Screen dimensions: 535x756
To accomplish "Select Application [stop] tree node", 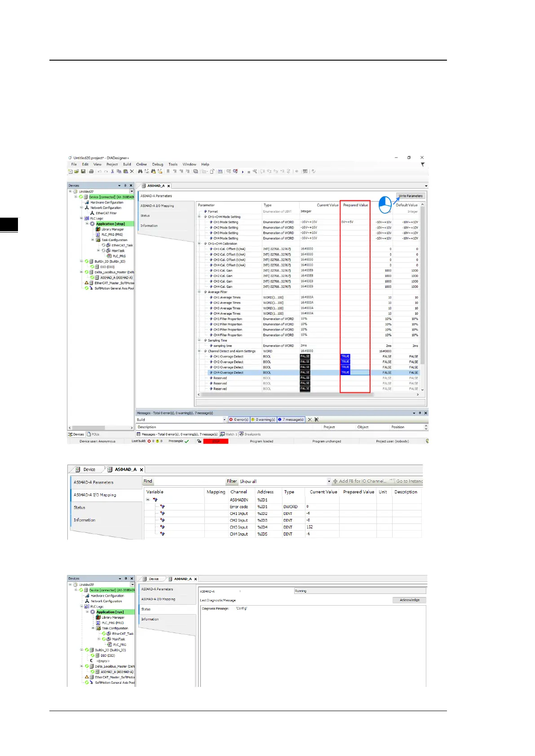I will point(111,224).
